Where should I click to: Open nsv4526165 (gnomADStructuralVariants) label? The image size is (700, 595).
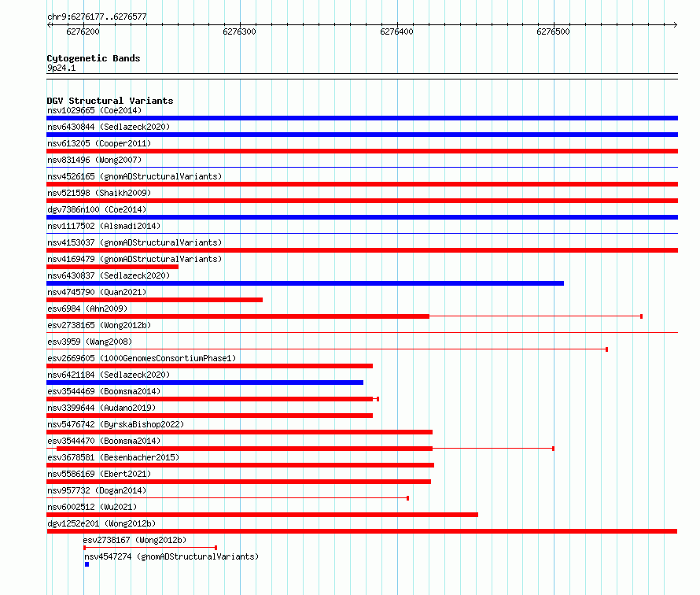(134, 176)
